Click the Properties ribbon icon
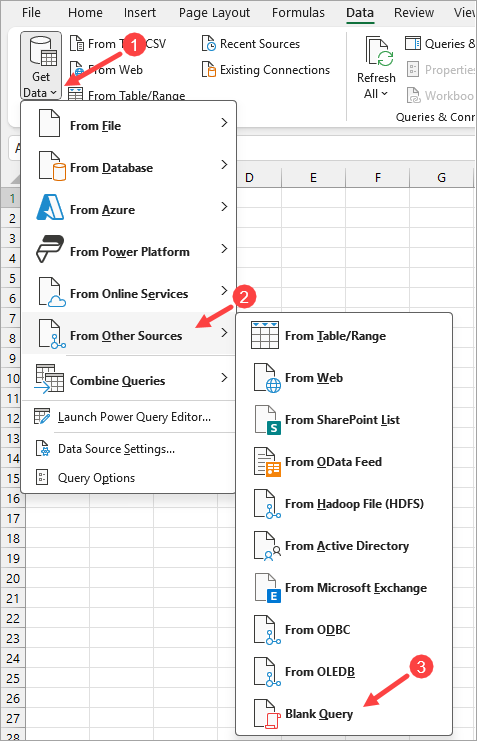The height and width of the screenshot is (741, 477). pyautogui.click(x=413, y=69)
